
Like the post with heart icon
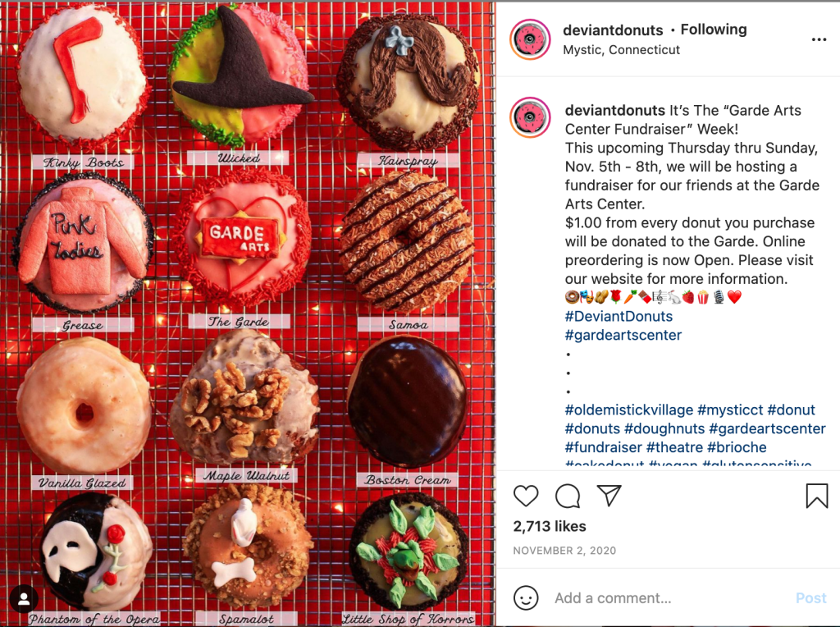[x=526, y=496]
